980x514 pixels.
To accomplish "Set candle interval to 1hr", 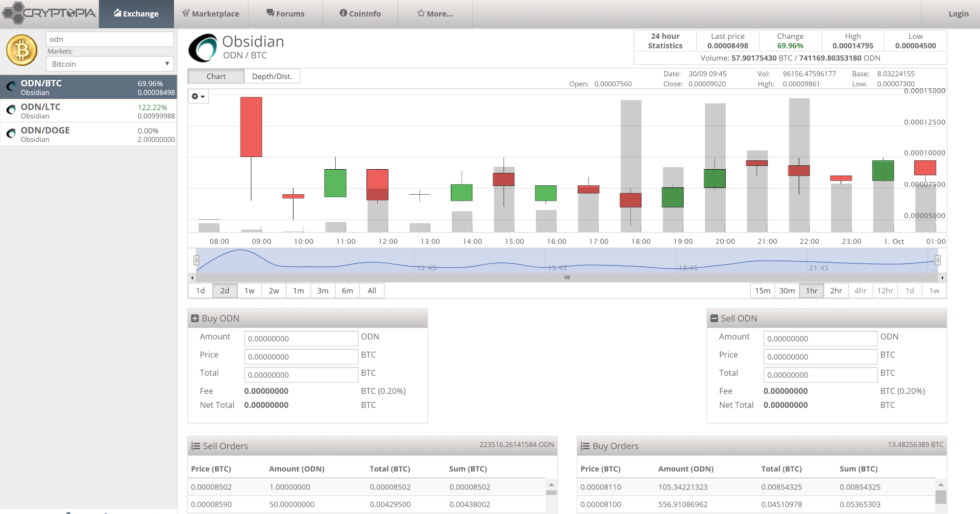I will 811,291.
